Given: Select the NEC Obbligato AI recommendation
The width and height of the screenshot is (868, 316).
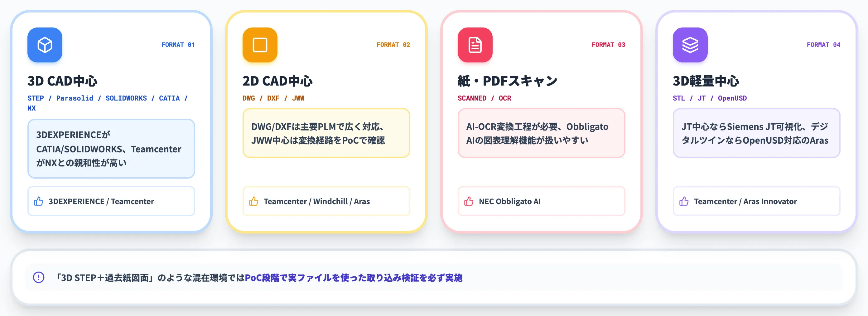Looking at the screenshot, I should tap(541, 201).
